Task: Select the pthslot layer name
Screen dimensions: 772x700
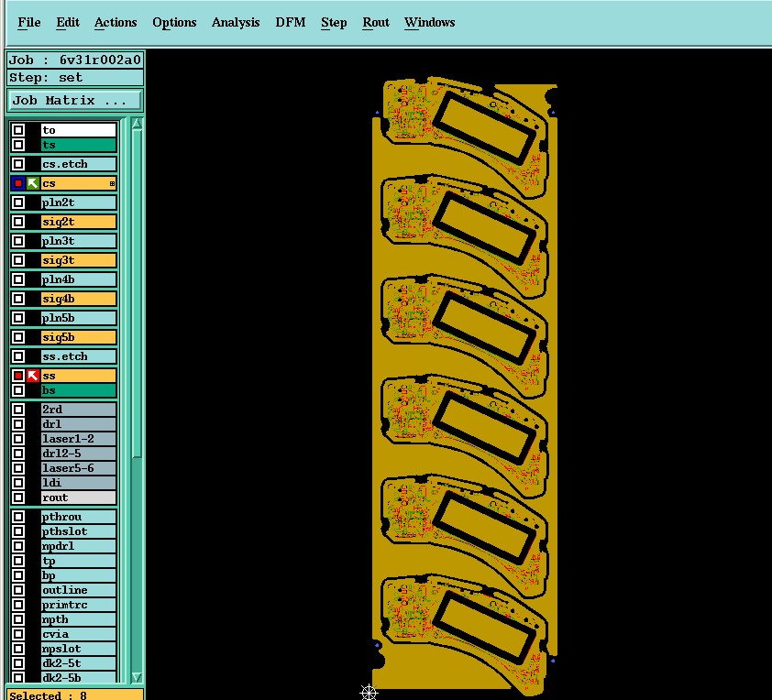Action: point(79,531)
